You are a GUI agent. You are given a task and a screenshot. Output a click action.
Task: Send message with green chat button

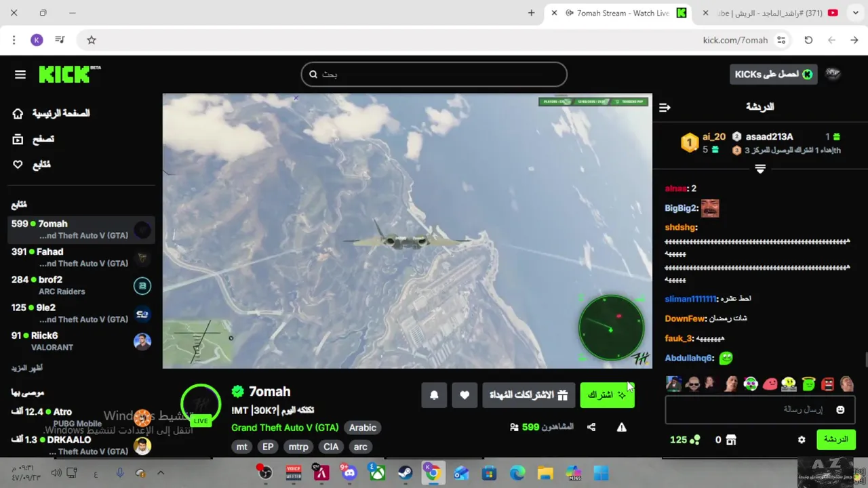835,440
